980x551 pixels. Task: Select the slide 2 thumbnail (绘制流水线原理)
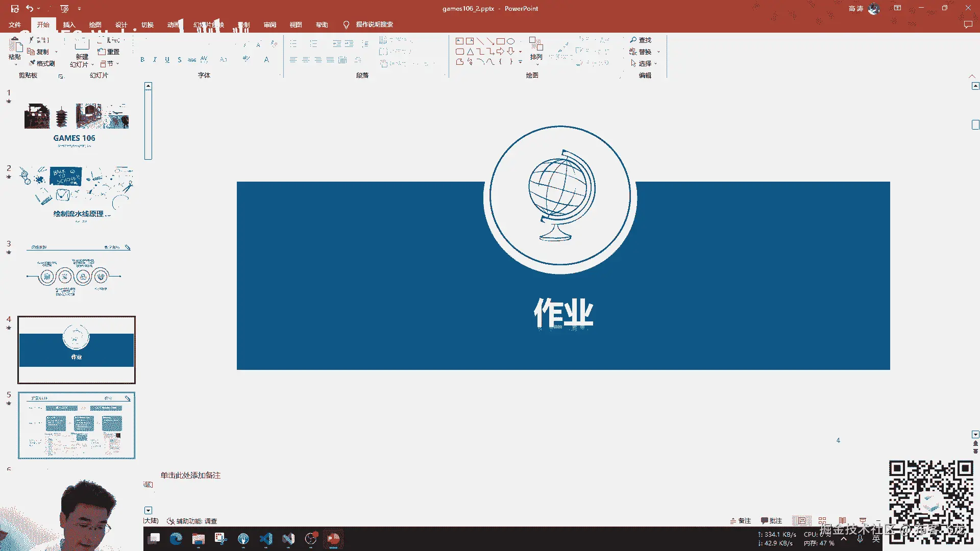point(77,194)
